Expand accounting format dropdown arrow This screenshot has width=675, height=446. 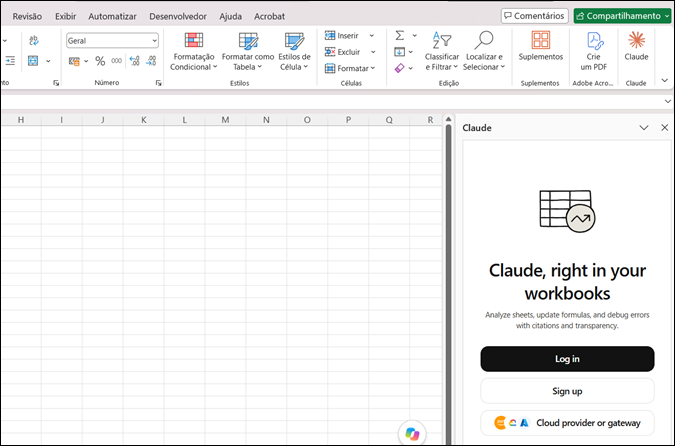tap(86, 61)
